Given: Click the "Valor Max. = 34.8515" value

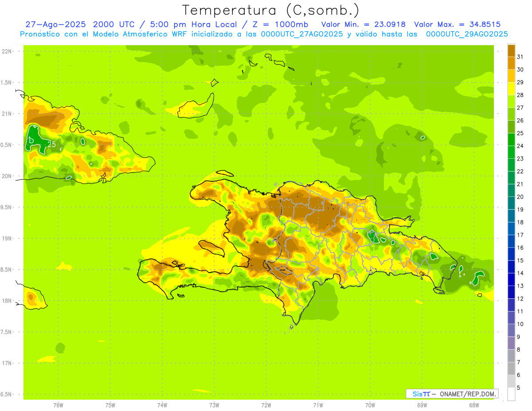Looking at the screenshot, I should pos(457,24).
